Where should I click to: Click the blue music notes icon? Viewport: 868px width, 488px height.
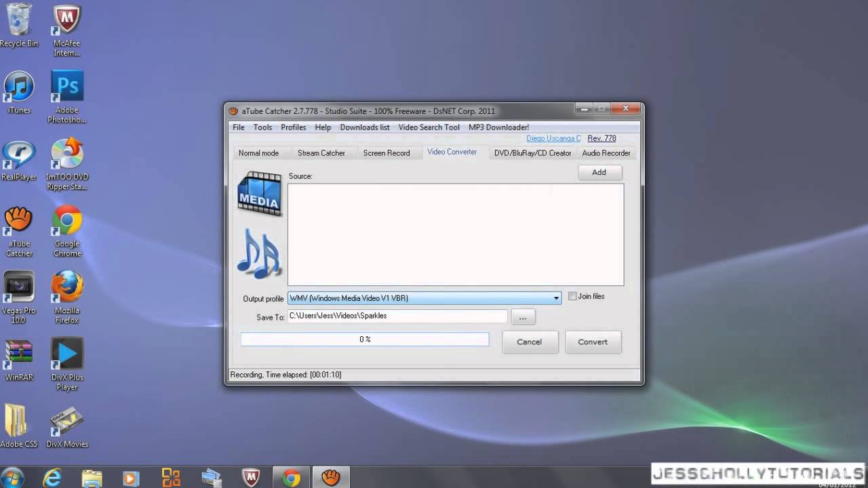point(258,253)
